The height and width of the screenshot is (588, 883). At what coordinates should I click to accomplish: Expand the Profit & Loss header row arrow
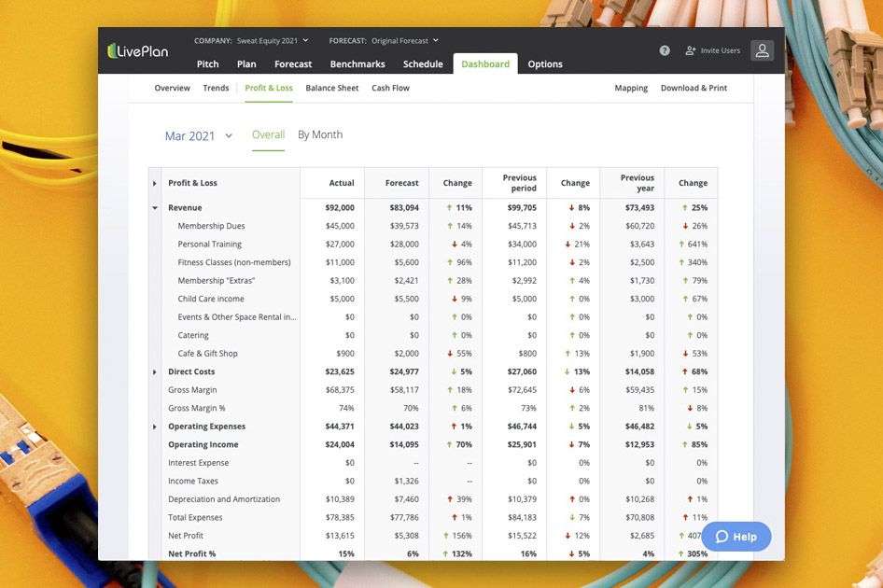coord(154,183)
